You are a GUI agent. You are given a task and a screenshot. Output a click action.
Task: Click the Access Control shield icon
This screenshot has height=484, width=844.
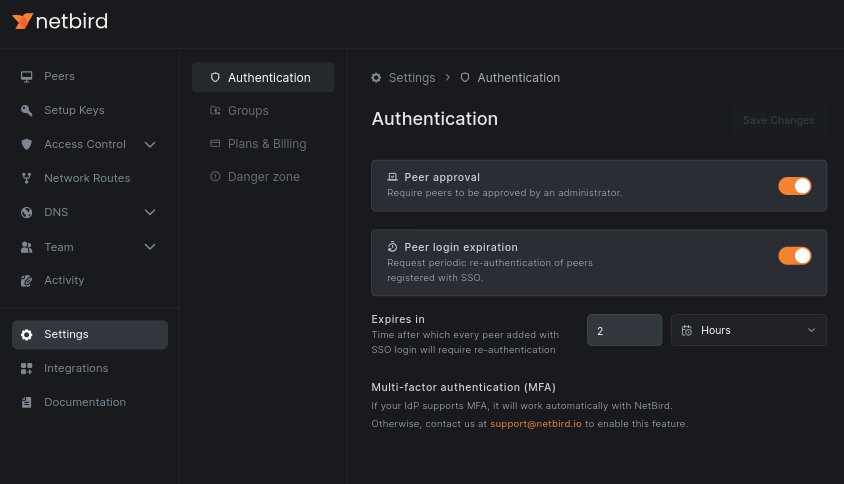26,145
